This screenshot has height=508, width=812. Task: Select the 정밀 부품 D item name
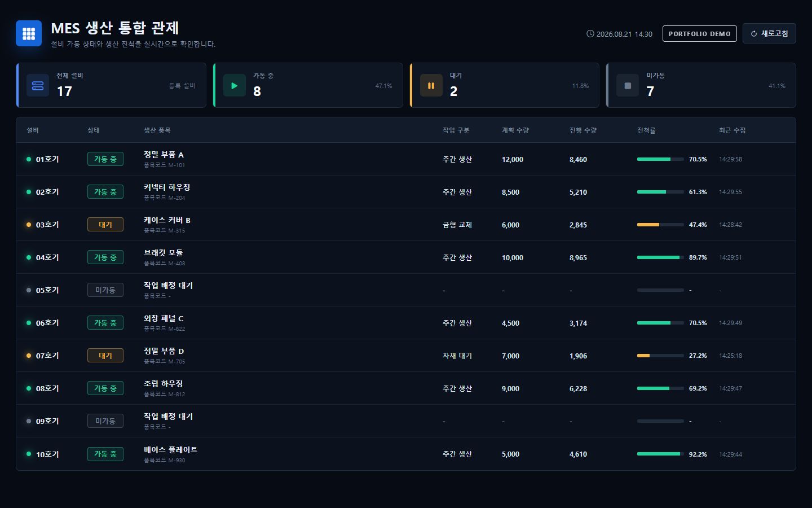click(164, 351)
